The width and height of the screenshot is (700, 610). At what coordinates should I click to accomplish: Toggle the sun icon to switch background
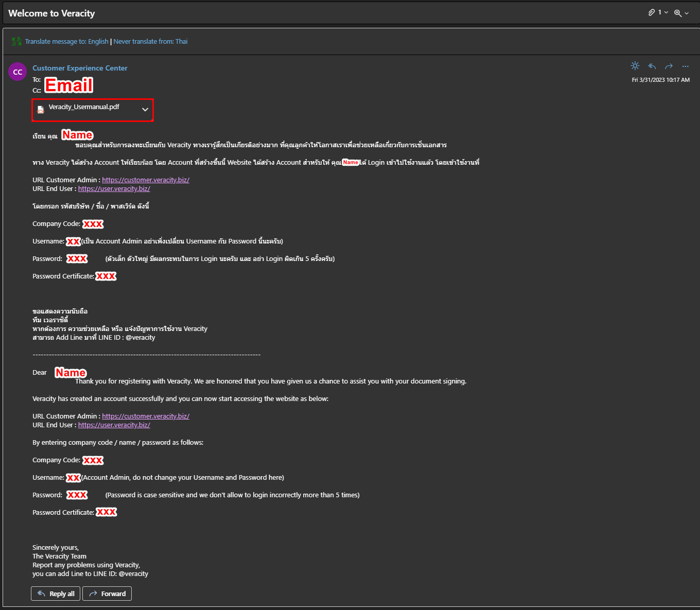(635, 66)
